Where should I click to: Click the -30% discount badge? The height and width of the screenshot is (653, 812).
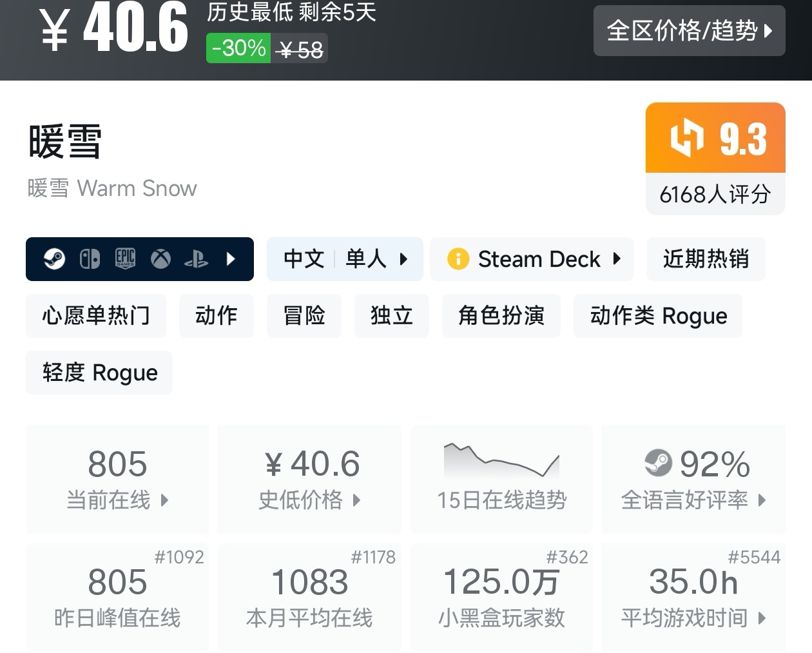point(238,48)
